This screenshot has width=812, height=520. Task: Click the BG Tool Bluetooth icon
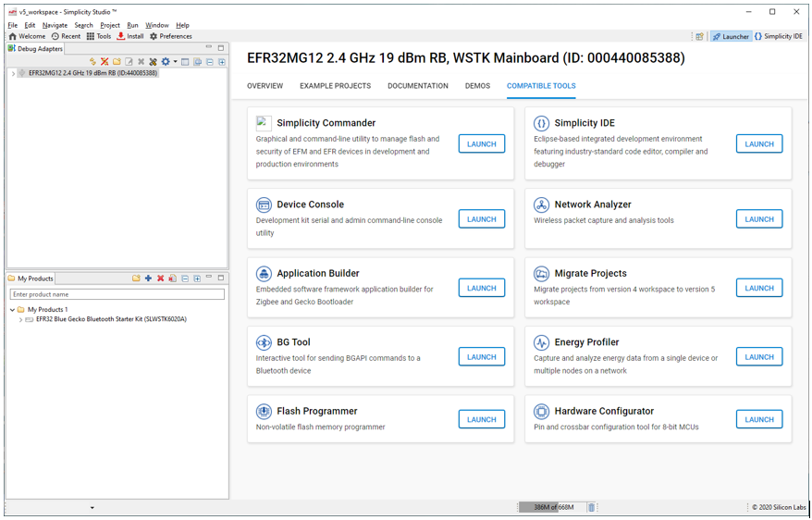point(264,342)
